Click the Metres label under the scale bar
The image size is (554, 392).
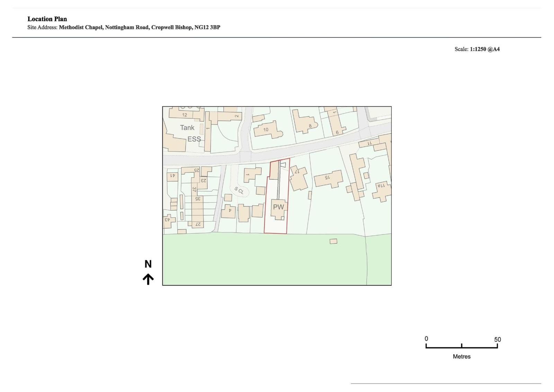(462, 356)
